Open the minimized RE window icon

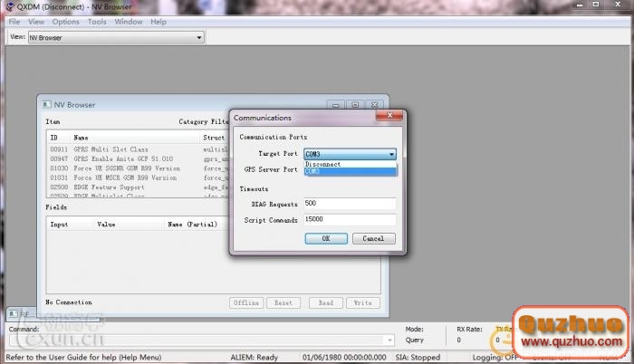click(x=14, y=314)
